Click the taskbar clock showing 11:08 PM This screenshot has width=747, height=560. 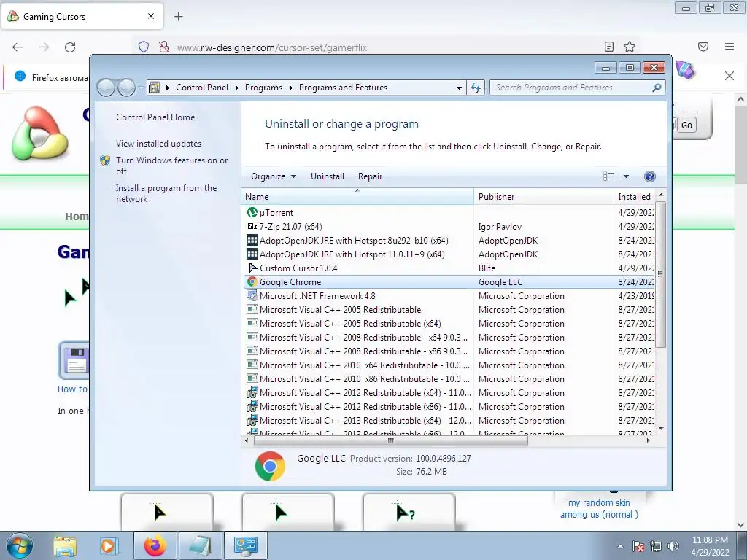[x=710, y=546]
